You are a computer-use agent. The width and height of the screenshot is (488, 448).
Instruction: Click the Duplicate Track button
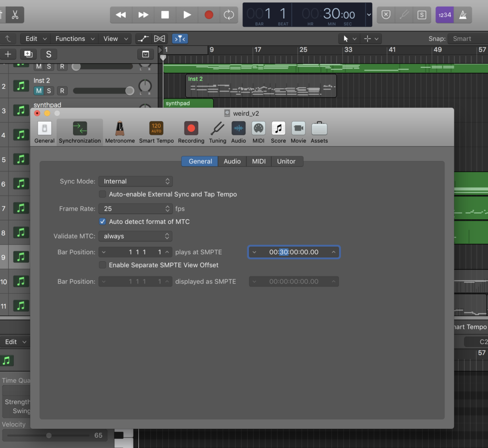coord(28,54)
